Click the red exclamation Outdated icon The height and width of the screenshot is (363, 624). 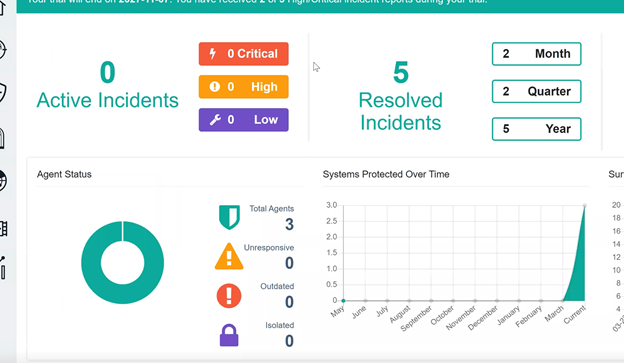pos(229,296)
